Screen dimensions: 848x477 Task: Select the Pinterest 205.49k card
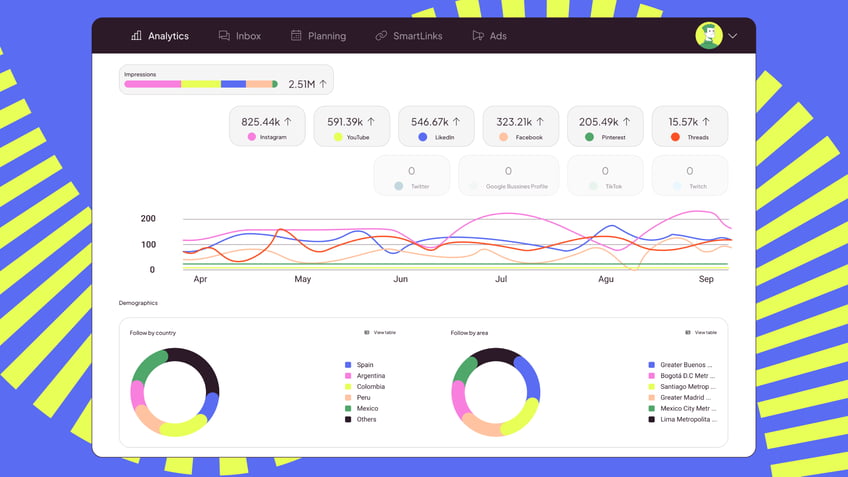[605, 127]
